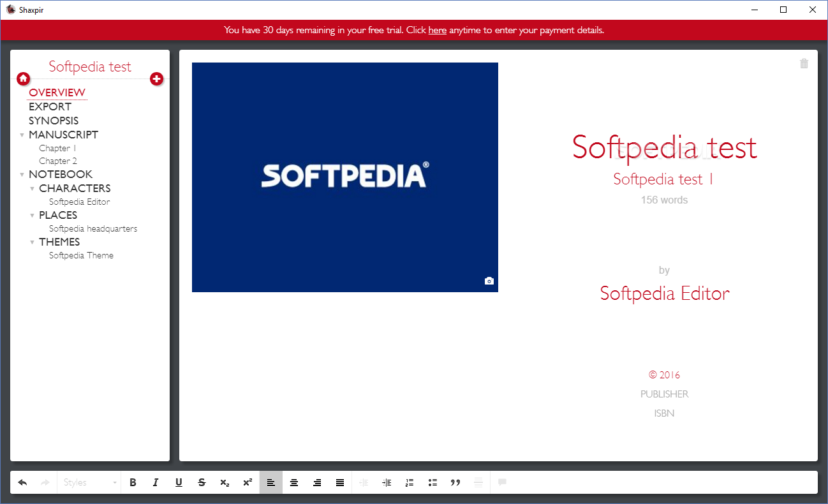The width and height of the screenshot is (828, 504).
Task: Click the redo arrow
Action: (45, 482)
